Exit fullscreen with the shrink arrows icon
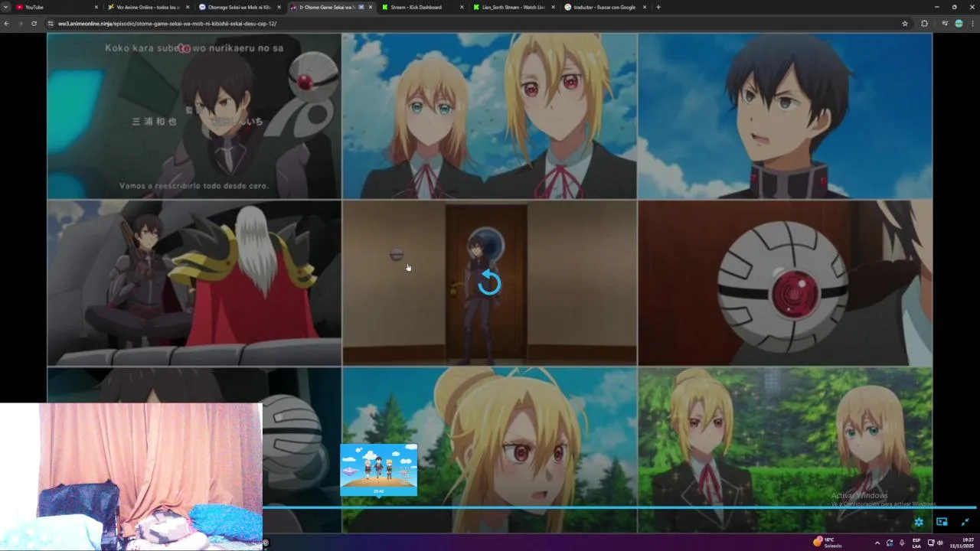Image resolution: width=980 pixels, height=551 pixels. pyautogui.click(x=965, y=522)
